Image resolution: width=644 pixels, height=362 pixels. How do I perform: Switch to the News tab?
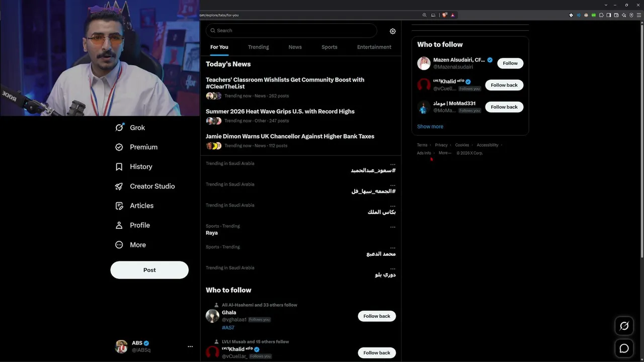pos(295,47)
